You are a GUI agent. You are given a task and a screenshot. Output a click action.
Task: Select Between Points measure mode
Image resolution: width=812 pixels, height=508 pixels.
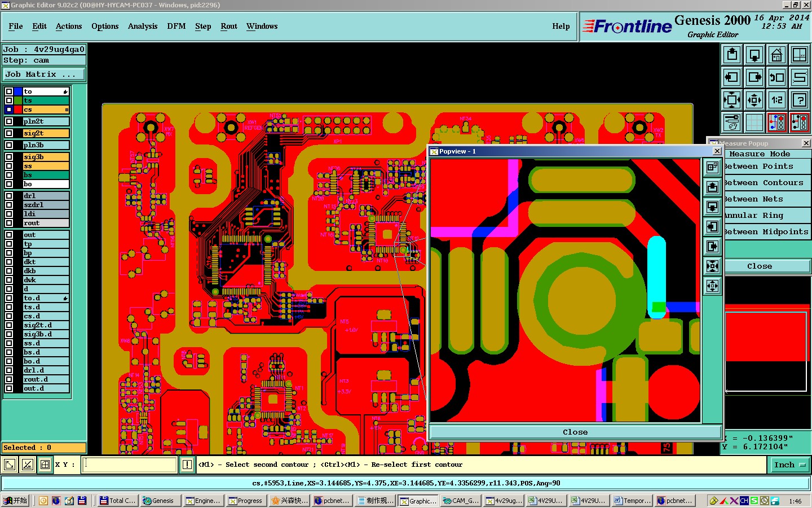point(767,167)
